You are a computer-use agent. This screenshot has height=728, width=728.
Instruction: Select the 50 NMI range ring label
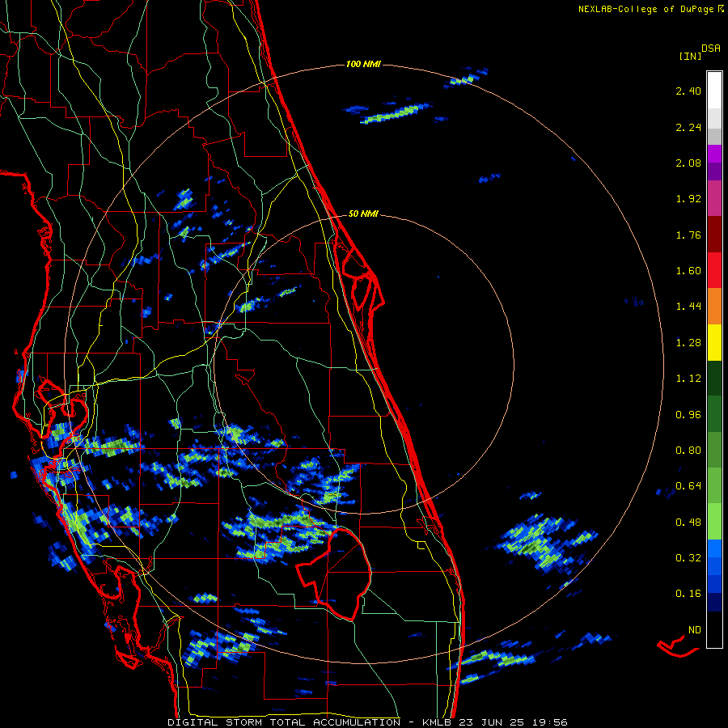[363, 214]
